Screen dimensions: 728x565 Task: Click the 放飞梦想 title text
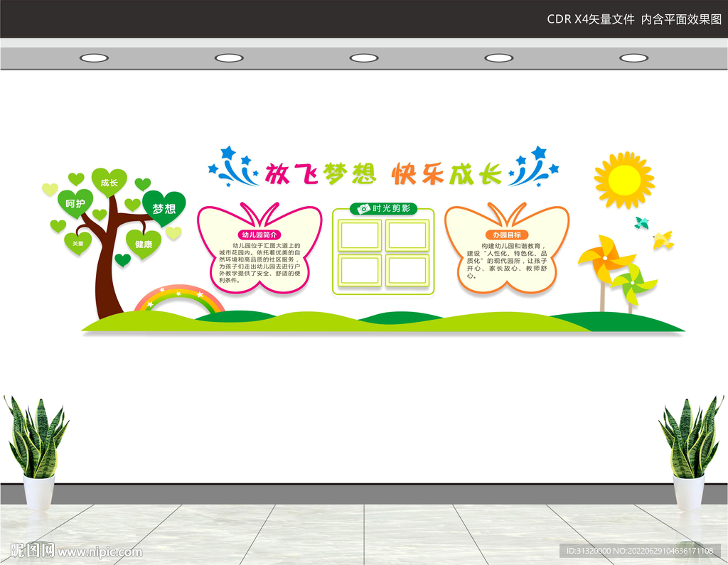click(x=321, y=174)
